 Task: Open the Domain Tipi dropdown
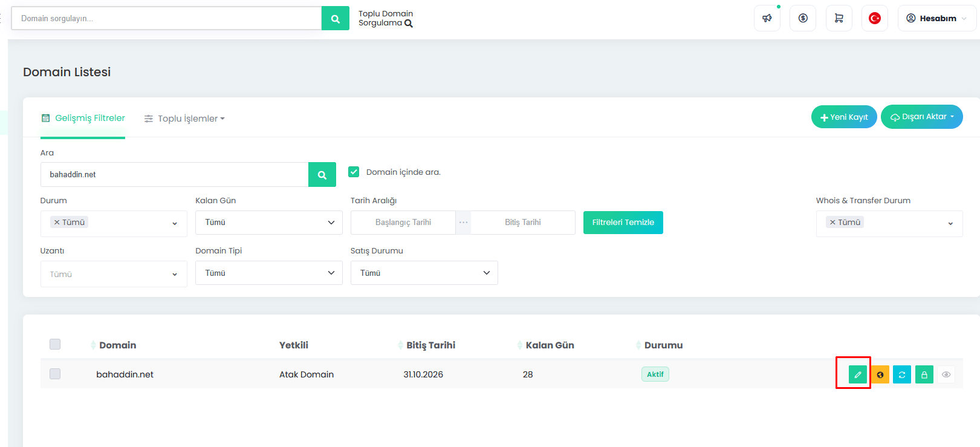(x=269, y=273)
